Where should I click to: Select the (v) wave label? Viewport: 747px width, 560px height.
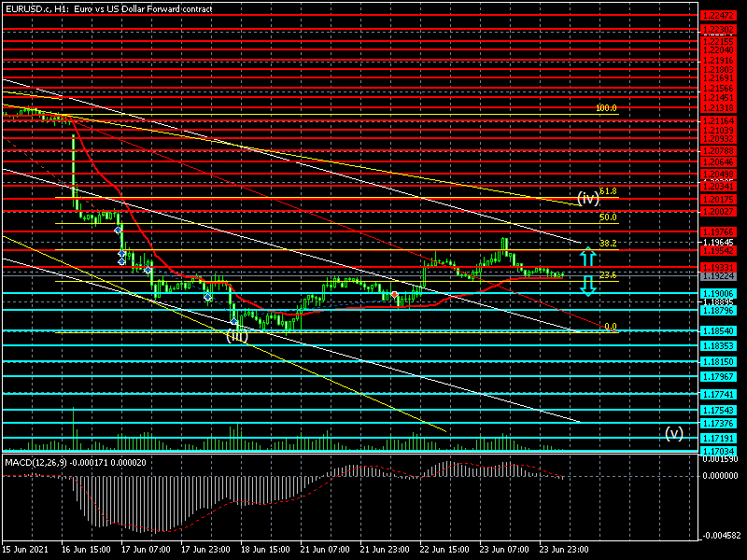tap(674, 433)
